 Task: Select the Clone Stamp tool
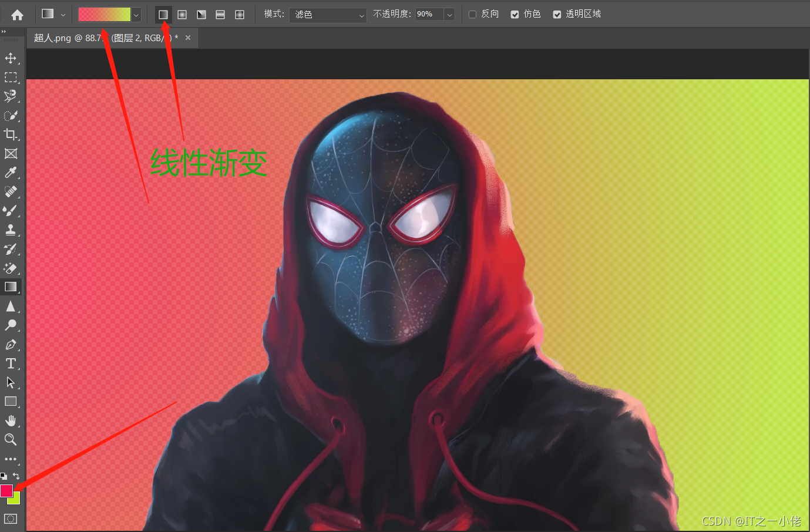point(11,230)
